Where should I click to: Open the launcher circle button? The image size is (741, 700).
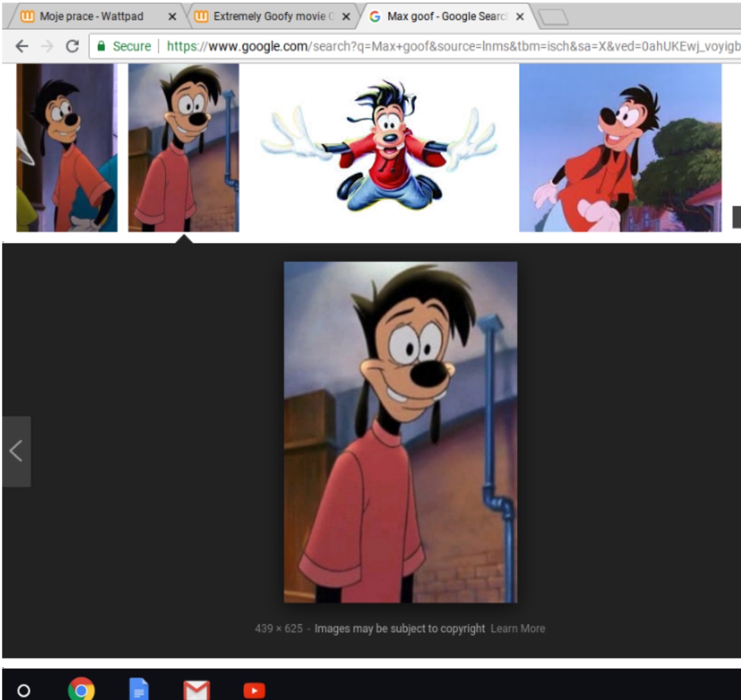[x=24, y=690]
